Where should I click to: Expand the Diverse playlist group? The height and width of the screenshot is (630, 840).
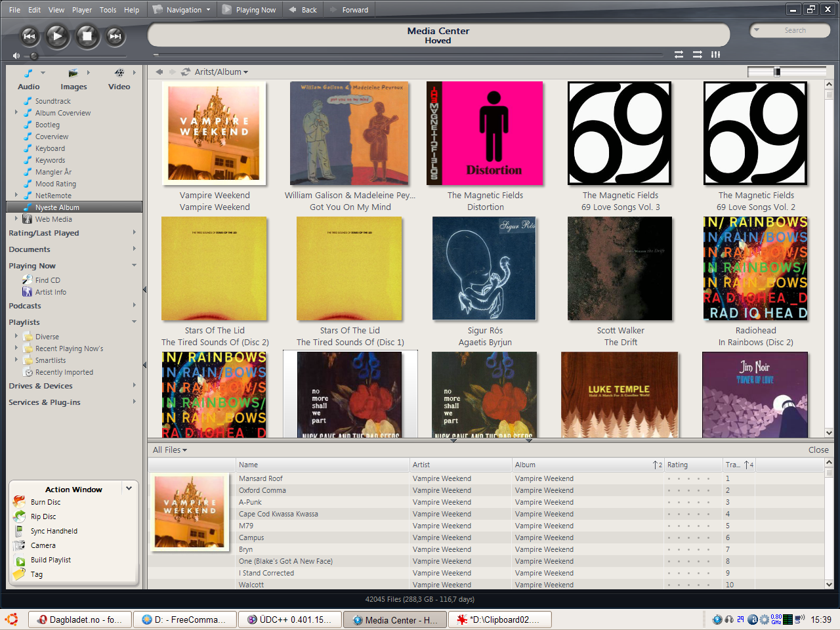tap(16, 336)
